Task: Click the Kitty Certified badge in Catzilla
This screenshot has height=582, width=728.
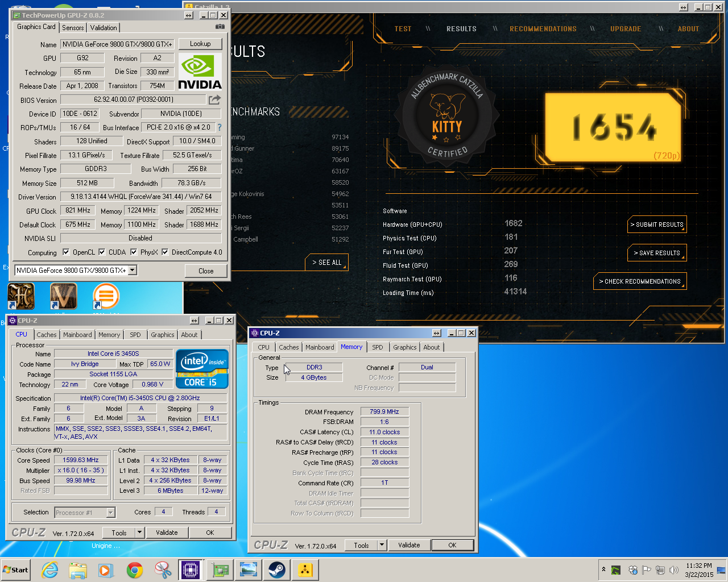Action: 447,115
